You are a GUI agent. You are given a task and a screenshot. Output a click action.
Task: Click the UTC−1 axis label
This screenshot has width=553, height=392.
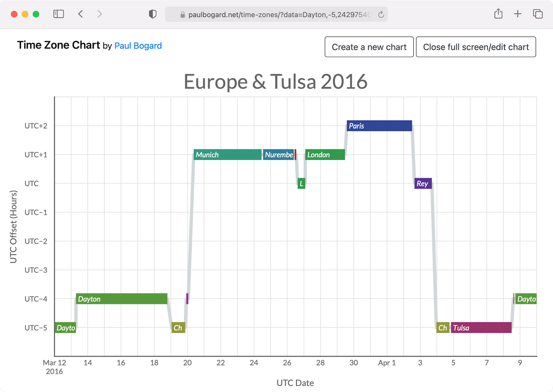tap(36, 212)
